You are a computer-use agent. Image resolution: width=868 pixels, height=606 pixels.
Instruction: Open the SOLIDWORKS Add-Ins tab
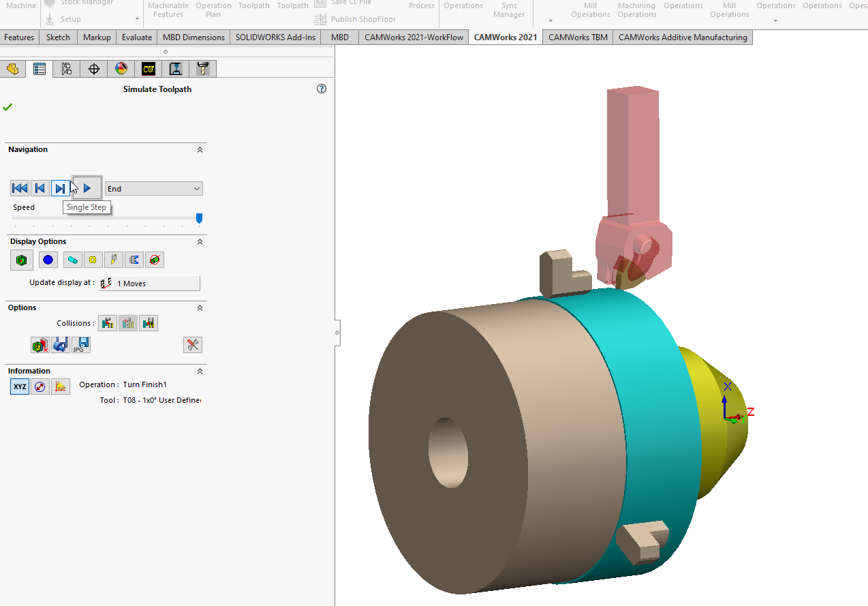275,37
